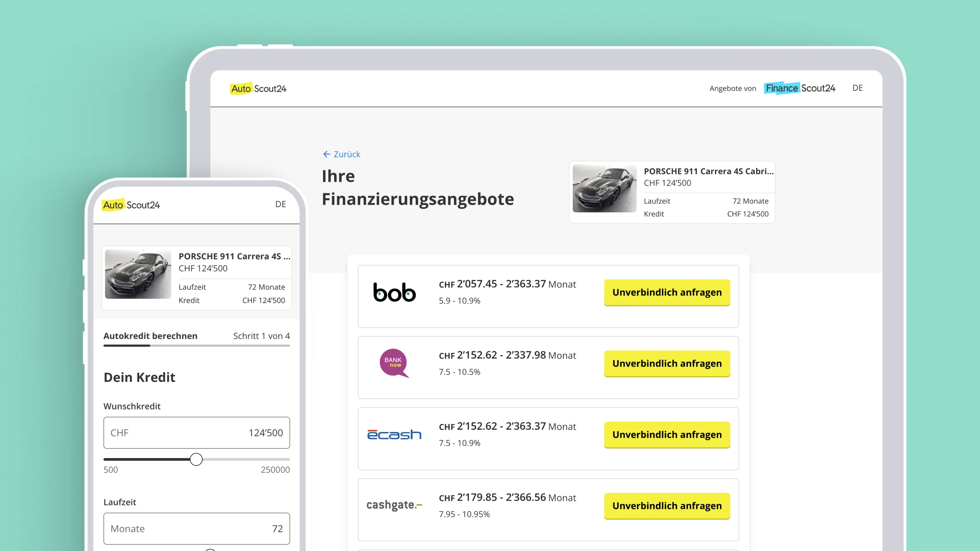Screen dimensions: 980x551
Task: Click the AutoScout24 logo on the tablet
Action: (x=258, y=89)
